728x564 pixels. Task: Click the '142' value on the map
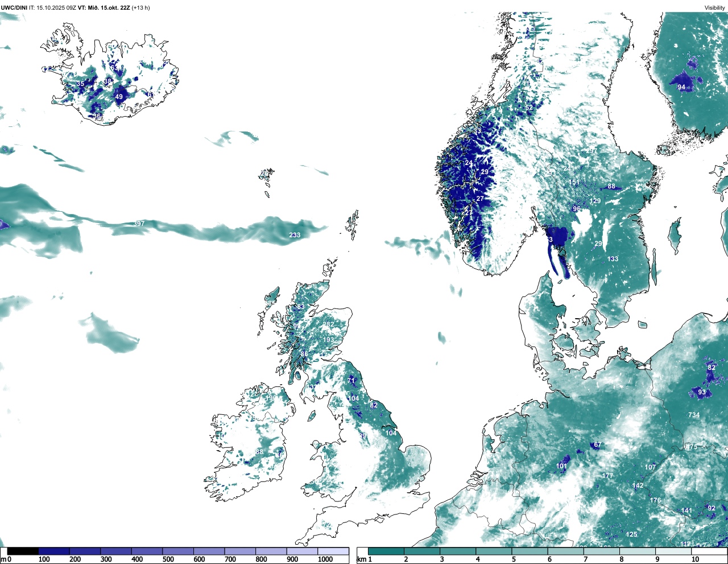click(x=638, y=485)
